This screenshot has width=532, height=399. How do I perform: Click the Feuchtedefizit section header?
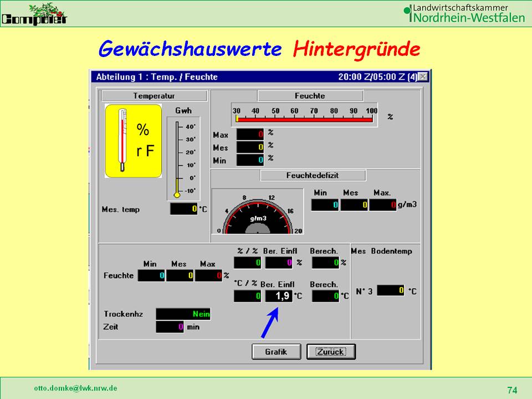[x=313, y=176]
